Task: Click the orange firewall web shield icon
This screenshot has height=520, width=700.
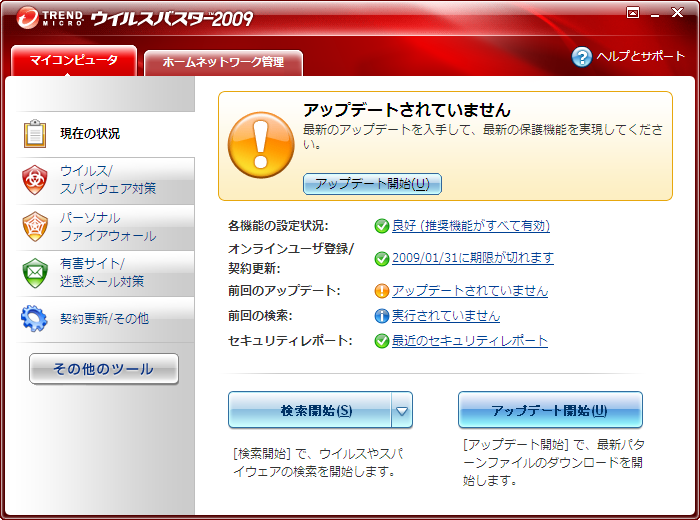Action: coord(35,226)
